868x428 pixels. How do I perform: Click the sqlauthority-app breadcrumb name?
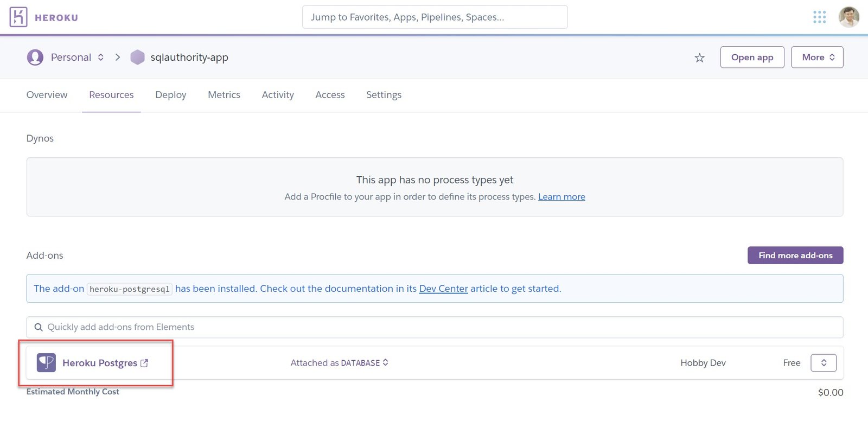(x=189, y=57)
